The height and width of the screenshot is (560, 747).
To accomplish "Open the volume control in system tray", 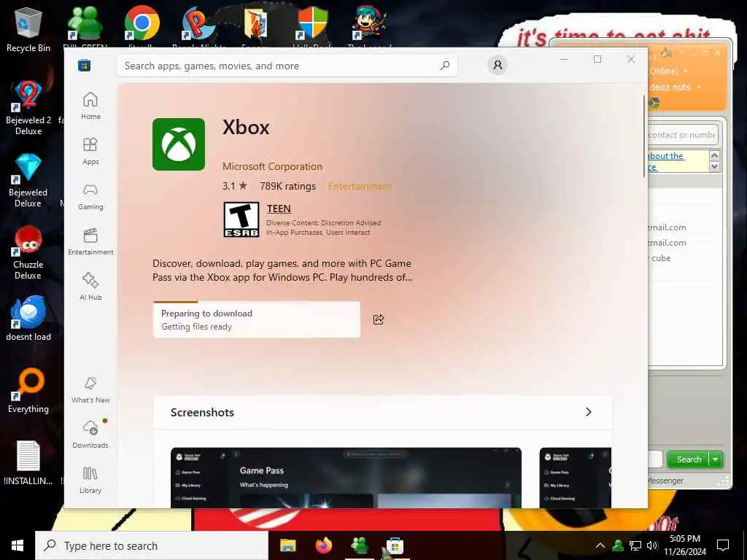I will pos(652,545).
